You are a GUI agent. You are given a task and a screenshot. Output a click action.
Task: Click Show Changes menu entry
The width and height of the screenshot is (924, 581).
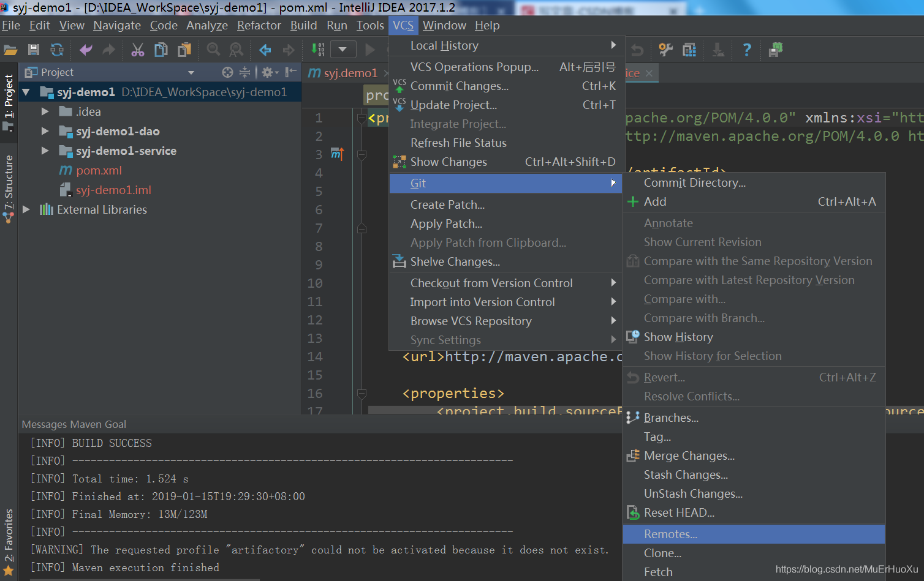point(506,162)
